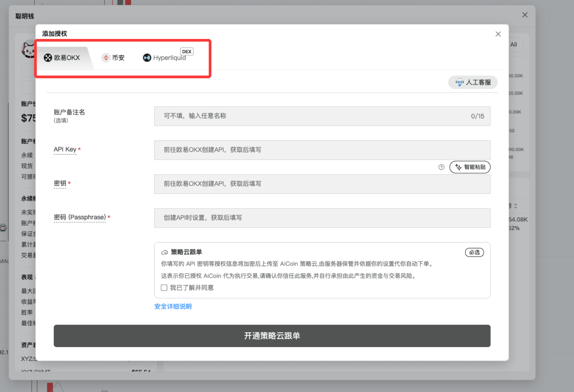Click the OKX logo icon
This screenshot has height=392, width=574.
(48, 58)
